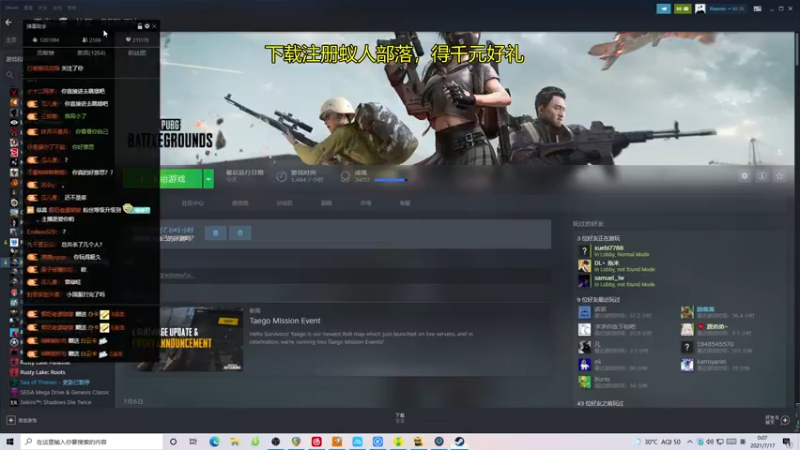Screen dimensions: 800x450
Task: Click the achievements progress bar
Action: pos(390,180)
